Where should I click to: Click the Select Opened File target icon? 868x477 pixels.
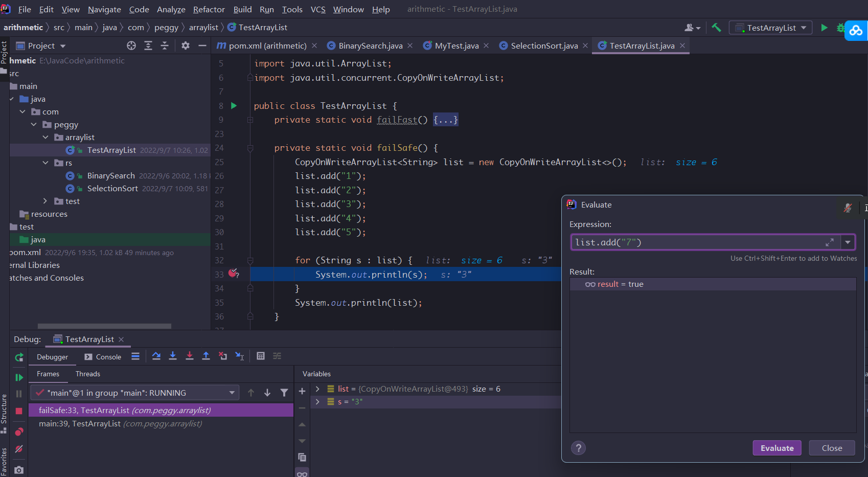tap(131, 46)
